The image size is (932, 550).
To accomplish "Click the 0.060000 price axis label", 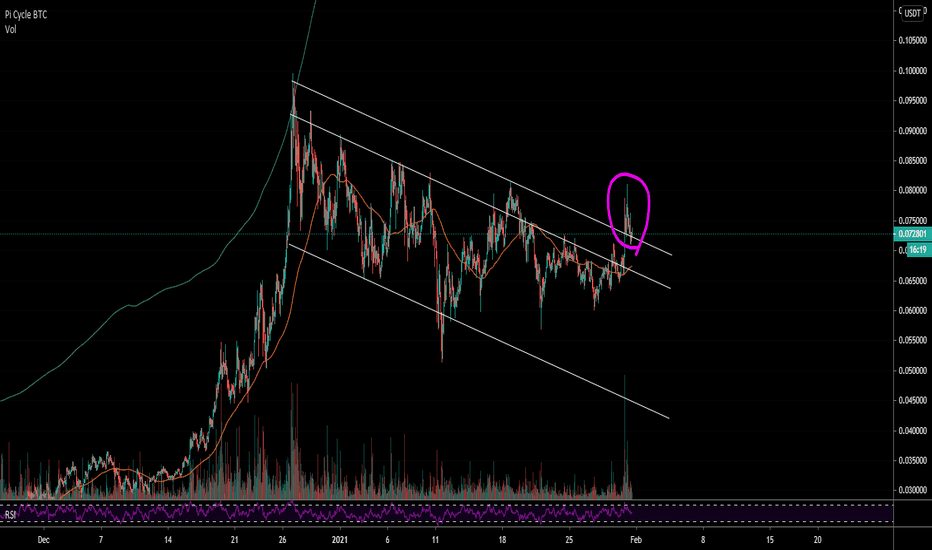I will click(912, 310).
